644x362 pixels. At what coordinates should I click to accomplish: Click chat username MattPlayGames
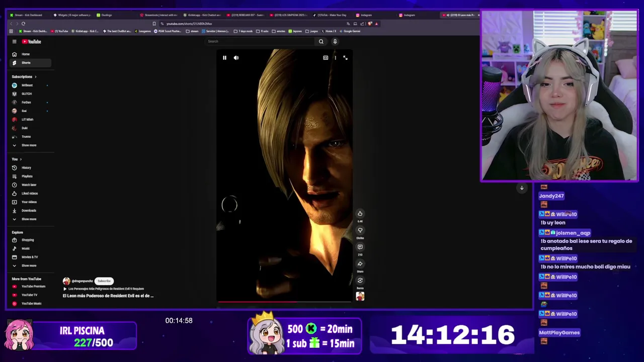[x=559, y=332]
